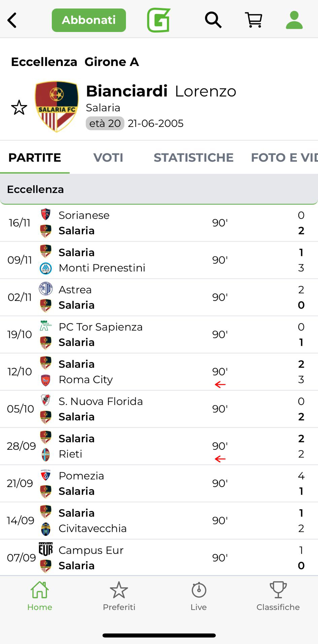Open the user profile icon
This screenshot has width=318, height=644.
tap(294, 20)
